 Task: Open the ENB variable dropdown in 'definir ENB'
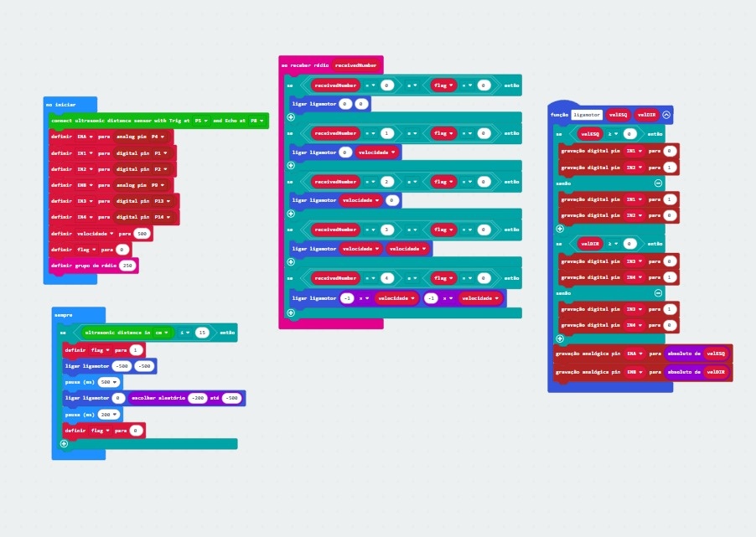[85, 185]
